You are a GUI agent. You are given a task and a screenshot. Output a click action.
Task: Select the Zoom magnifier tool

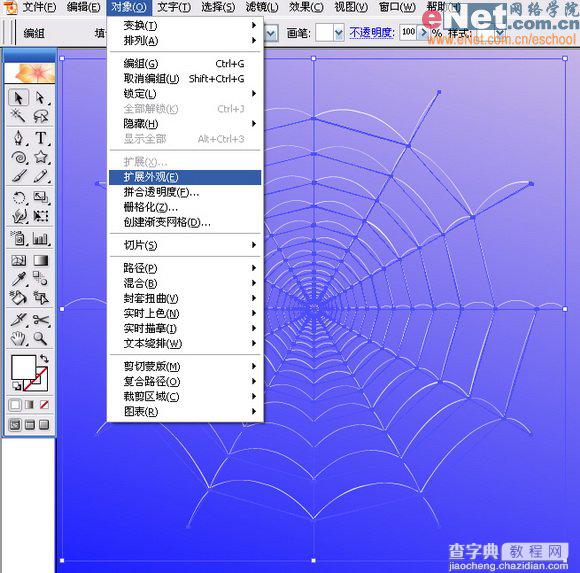pos(40,338)
